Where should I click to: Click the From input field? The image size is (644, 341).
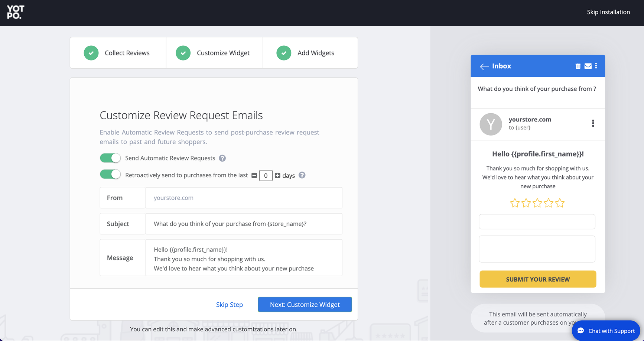click(x=244, y=198)
